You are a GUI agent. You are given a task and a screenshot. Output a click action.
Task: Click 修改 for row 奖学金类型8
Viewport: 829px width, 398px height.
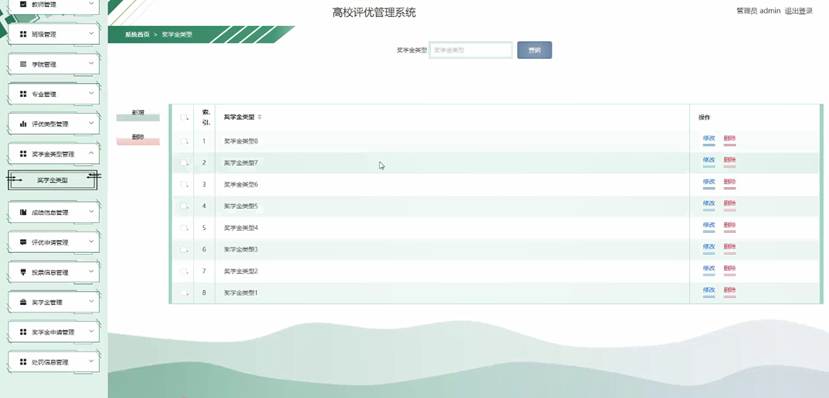click(x=708, y=139)
